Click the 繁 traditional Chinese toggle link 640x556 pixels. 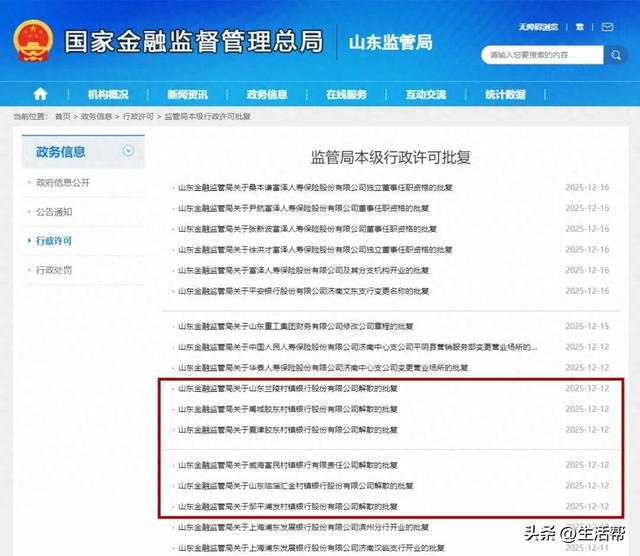pos(580,27)
